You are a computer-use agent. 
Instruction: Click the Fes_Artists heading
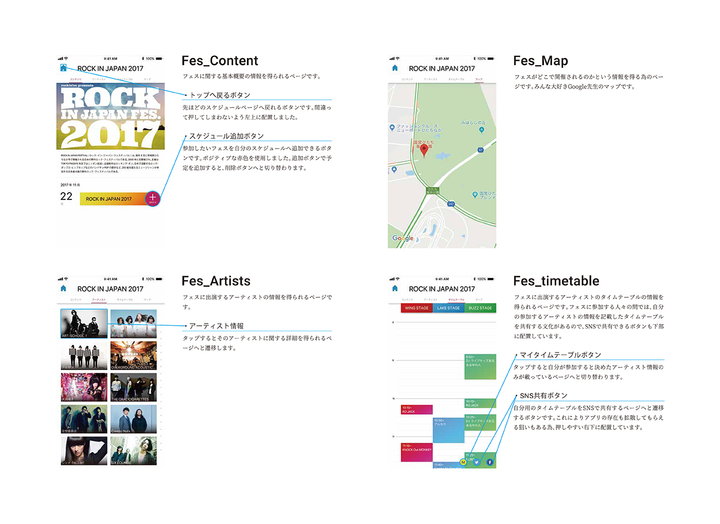[x=216, y=281]
